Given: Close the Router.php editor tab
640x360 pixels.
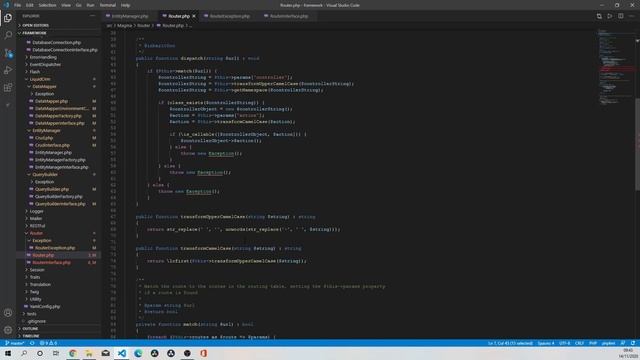Looking at the screenshot, I should point(194,16).
